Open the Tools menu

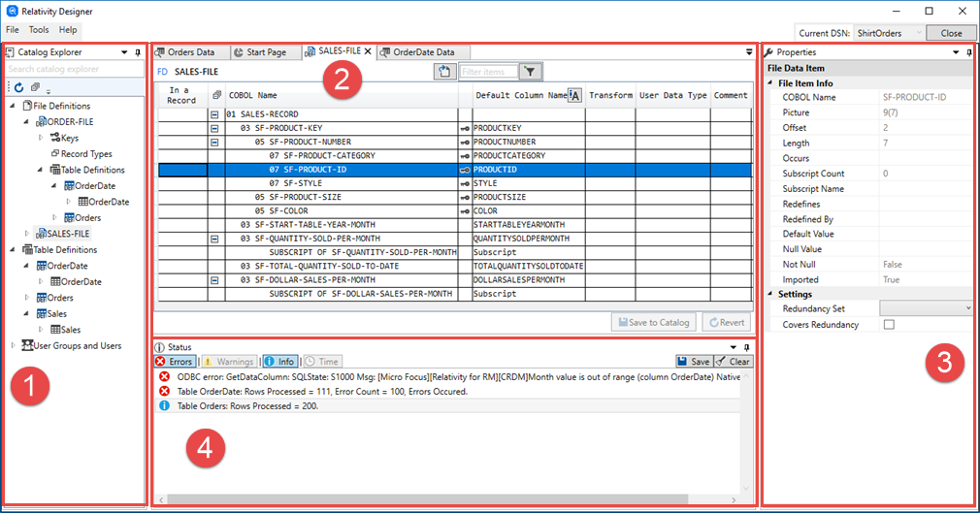(39, 30)
